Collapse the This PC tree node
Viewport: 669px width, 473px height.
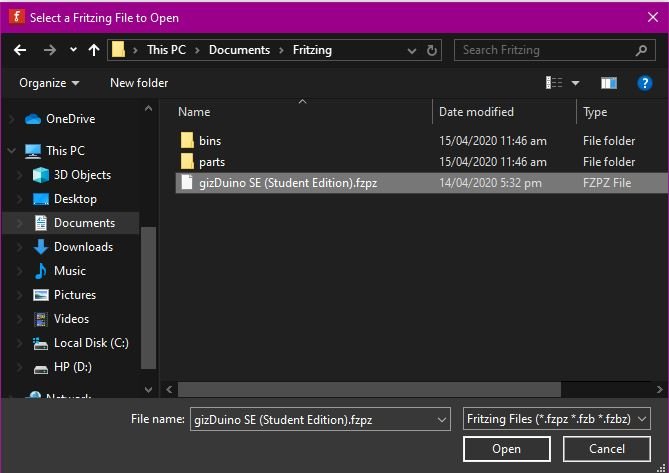pos(12,151)
